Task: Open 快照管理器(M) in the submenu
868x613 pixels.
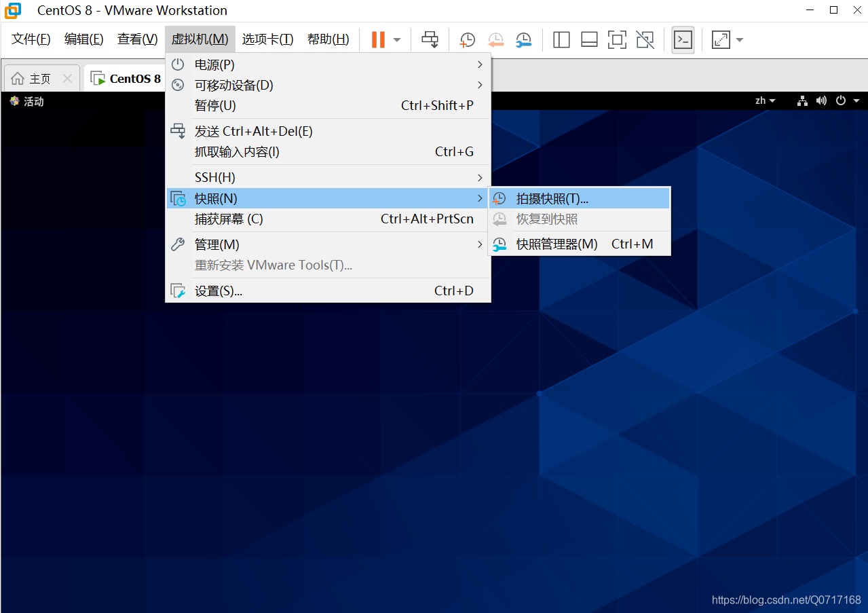Action: [x=580, y=244]
